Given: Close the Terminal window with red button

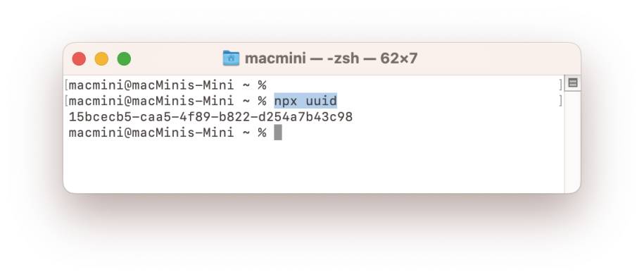Looking at the screenshot, I should coord(79,59).
